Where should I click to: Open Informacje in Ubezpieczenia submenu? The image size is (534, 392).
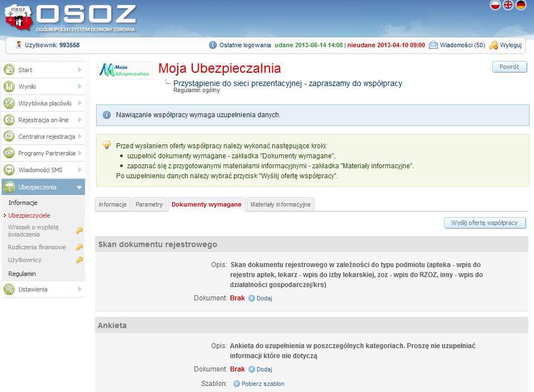coord(23,203)
